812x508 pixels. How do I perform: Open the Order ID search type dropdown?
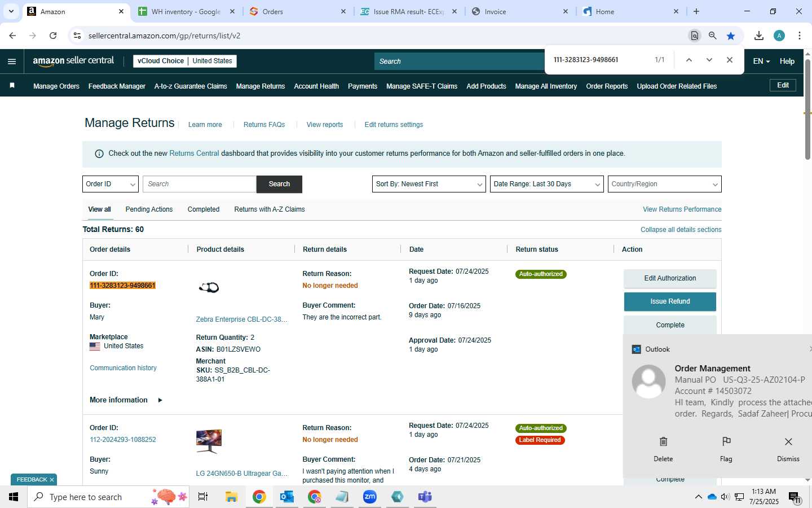point(111,184)
